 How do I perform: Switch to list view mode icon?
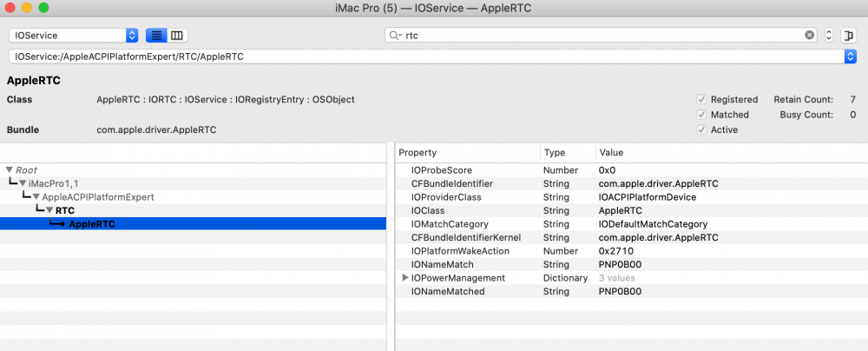(x=156, y=36)
